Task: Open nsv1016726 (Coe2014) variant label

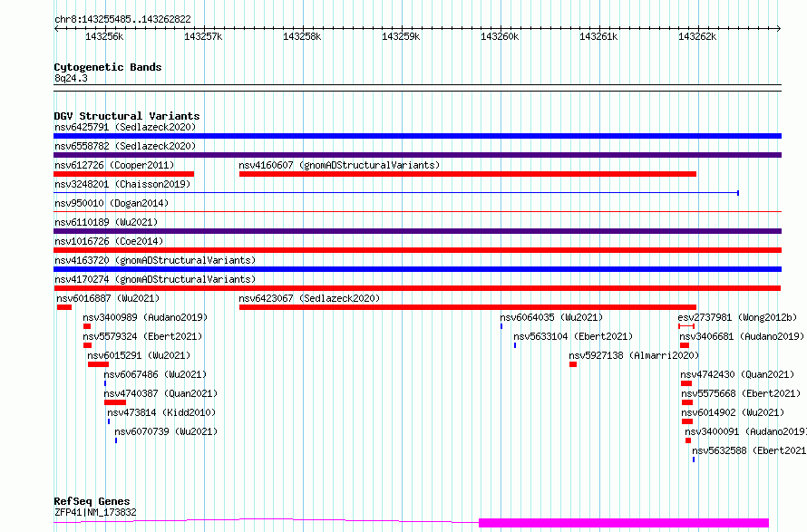Action: pos(109,241)
